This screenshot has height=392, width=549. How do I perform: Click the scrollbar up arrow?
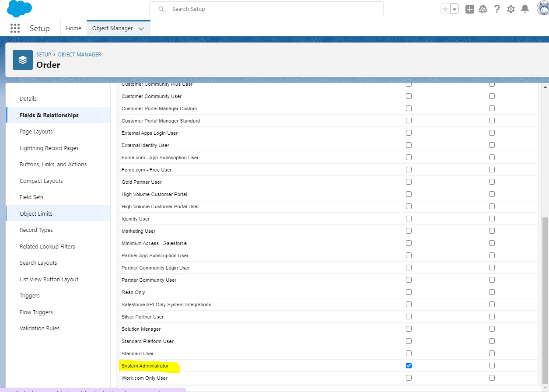545,87
